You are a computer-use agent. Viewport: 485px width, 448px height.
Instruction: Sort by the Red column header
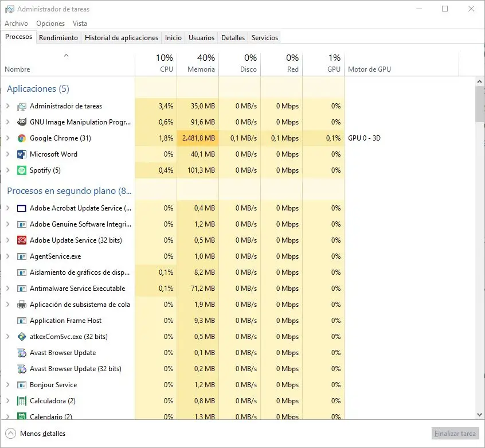[281, 64]
